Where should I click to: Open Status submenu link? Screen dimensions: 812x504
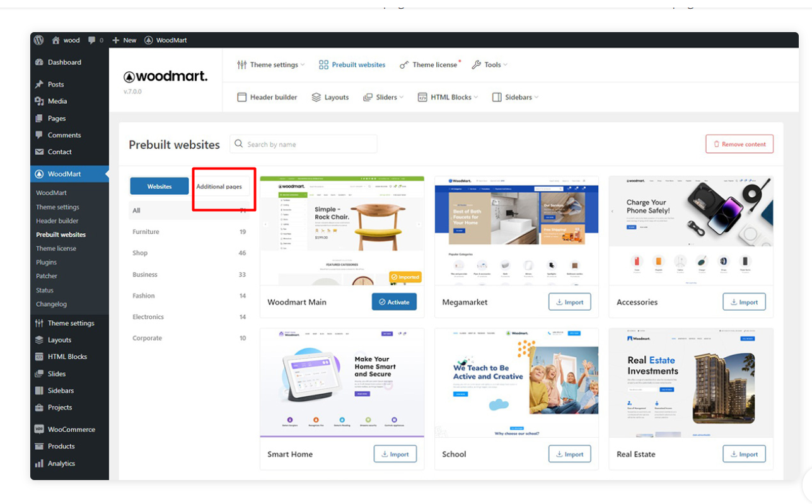45,290
